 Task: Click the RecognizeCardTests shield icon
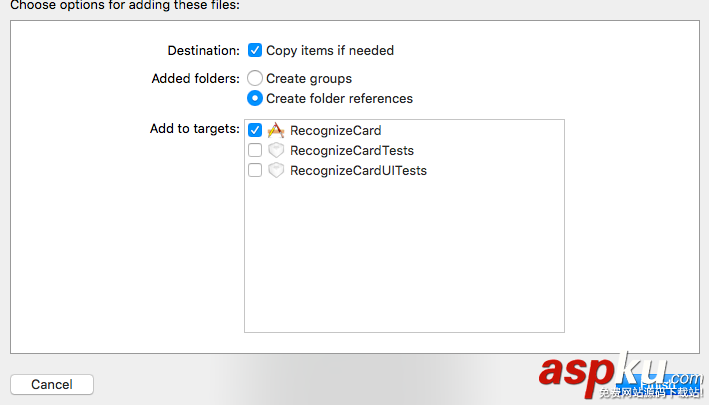pos(277,150)
